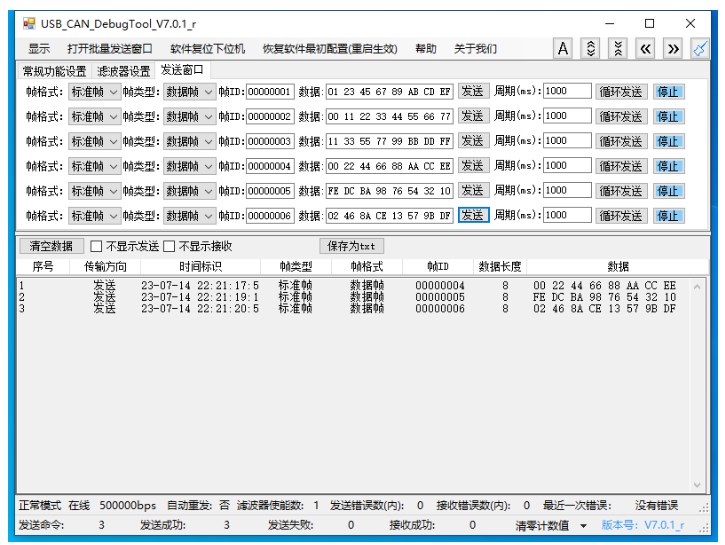Click 恢复软件最初配置(重启生效) menu item
The width and height of the screenshot is (725, 545).
pyautogui.click(x=330, y=49)
